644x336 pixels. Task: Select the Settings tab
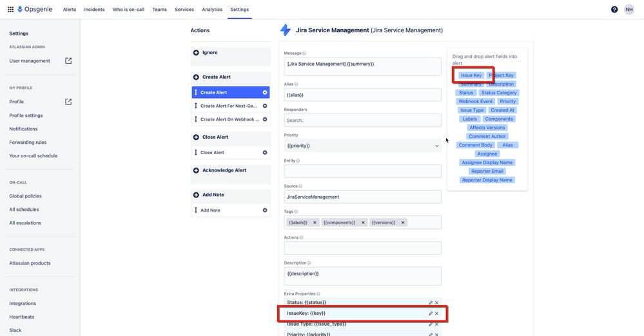[239, 10]
